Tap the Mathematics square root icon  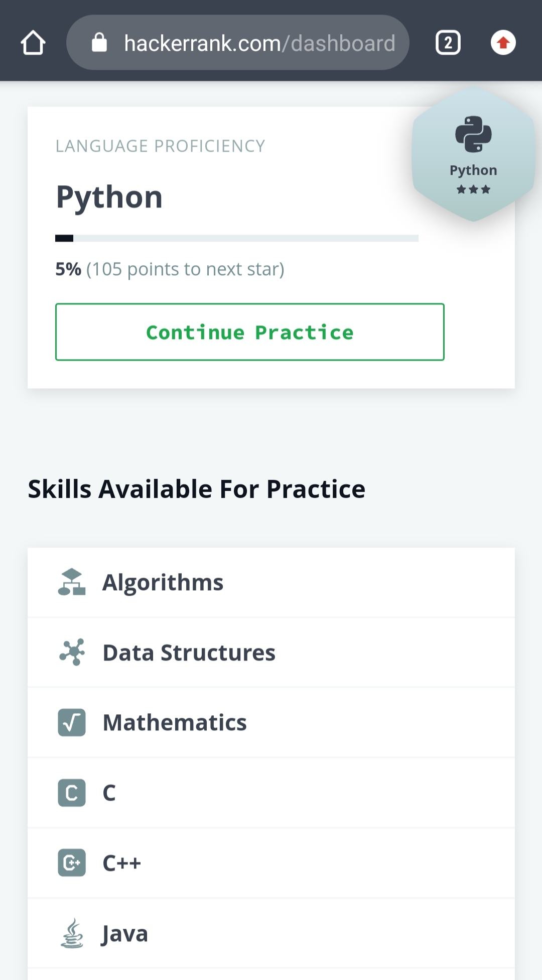pyautogui.click(x=72, y=722)
